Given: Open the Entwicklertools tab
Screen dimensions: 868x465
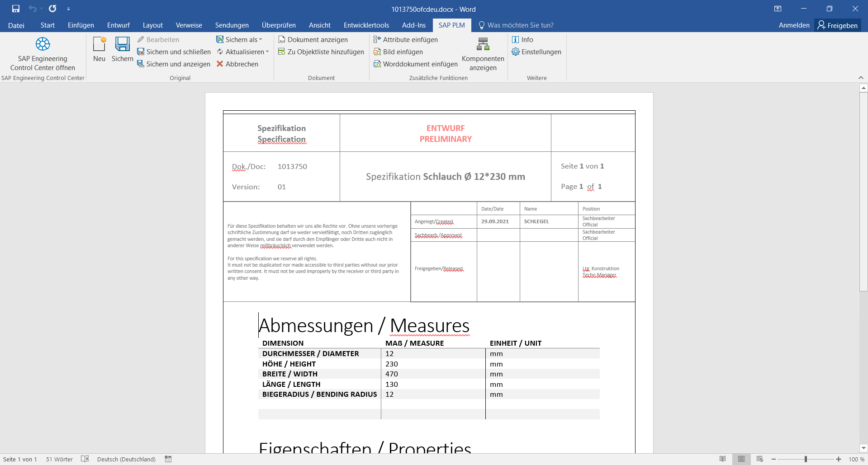Looking at the screenshot, I should 366,25.
